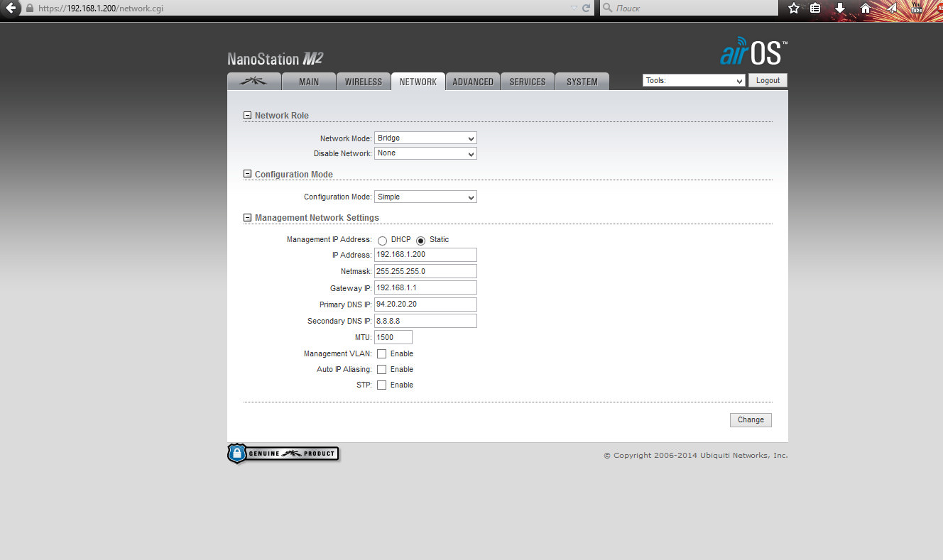This screenshot has height=560, width=943.
Task: Click into the Gateway IP field
Action: [x=425, y=287]
